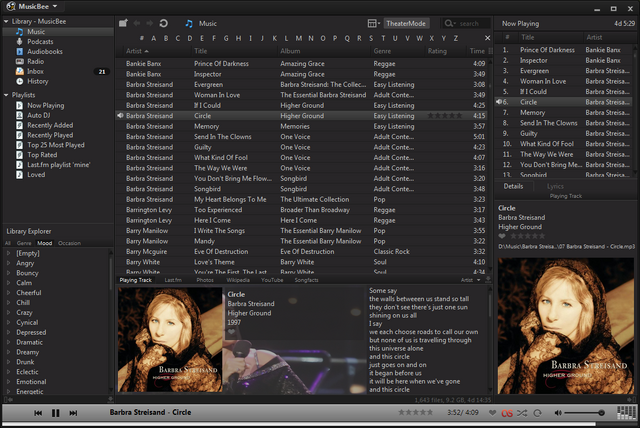Skip to the next track
Viewport: 640px width, 428px height.
click(x=73, y=413)
